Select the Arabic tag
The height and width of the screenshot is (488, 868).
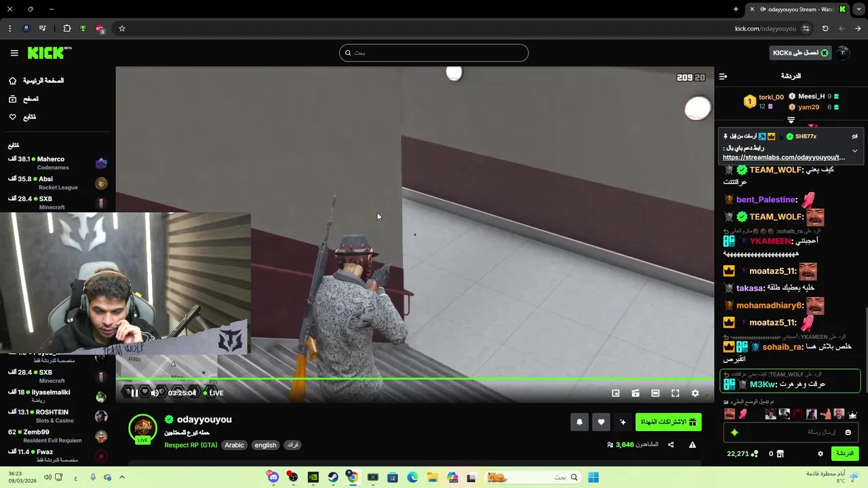pos(234,445)
